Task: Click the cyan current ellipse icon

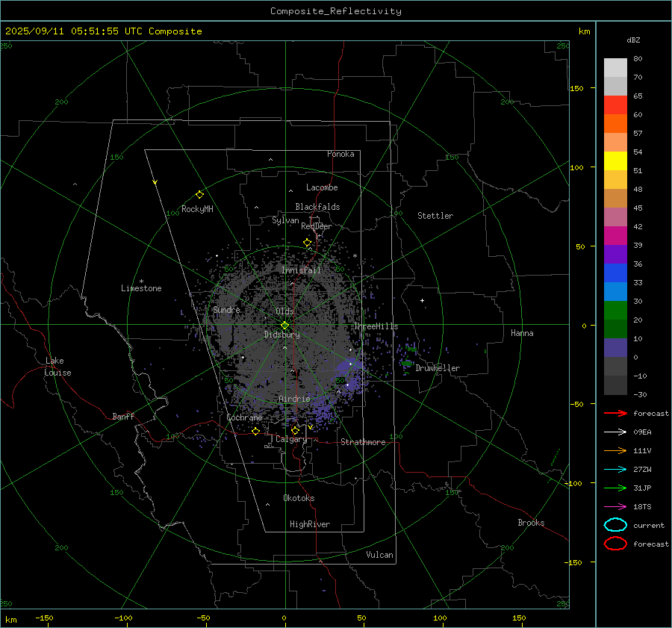Action: click(x=615, y=525)
